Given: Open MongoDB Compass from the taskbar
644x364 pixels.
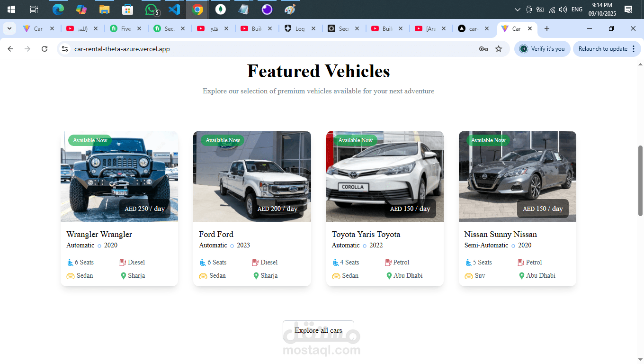Looking at the screenshot, I should [220, 9].
